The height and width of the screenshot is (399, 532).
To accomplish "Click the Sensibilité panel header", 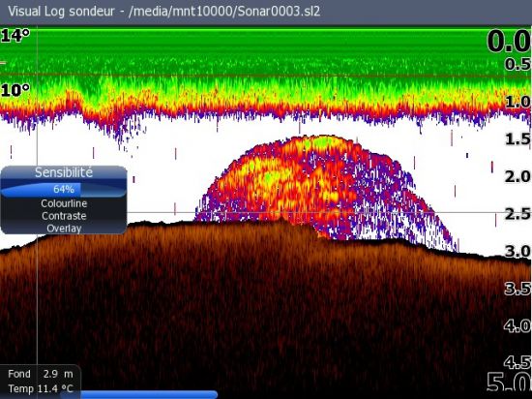I will tap(64, 172).
